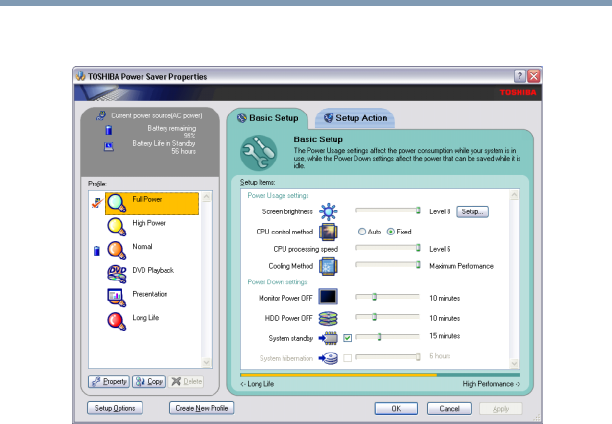
Task: Select the Long Life profile icon
Action: [117, 319]
